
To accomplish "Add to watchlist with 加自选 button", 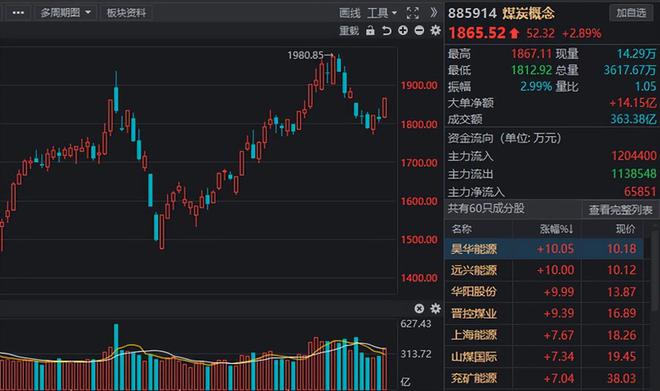I will 631,13.
